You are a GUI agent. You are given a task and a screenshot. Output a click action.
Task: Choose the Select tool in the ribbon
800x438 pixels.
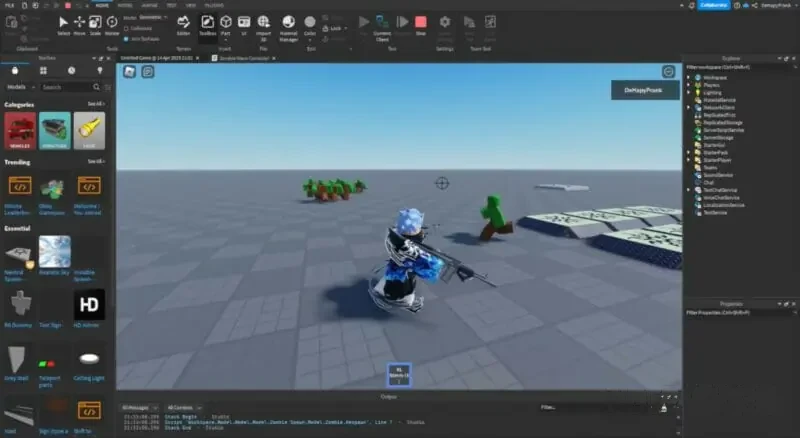point(63,26)
